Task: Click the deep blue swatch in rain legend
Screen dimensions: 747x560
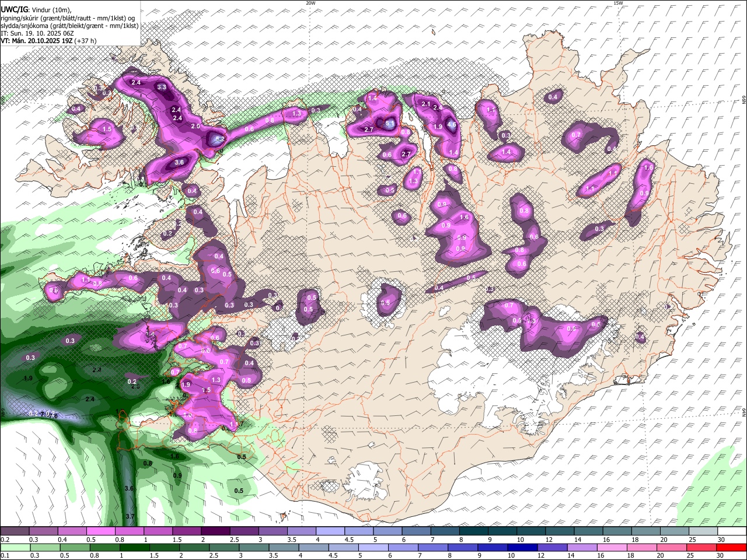Action: (x=521, y=547)
